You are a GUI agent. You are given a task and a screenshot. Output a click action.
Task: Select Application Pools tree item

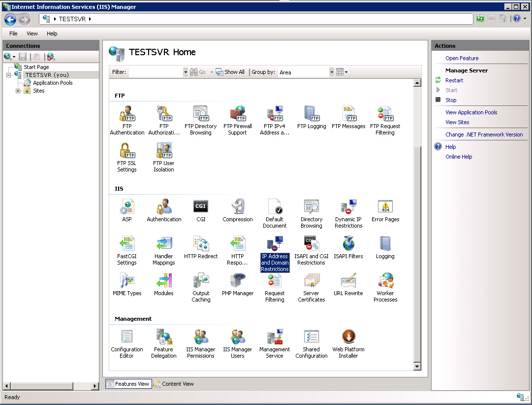53,83
